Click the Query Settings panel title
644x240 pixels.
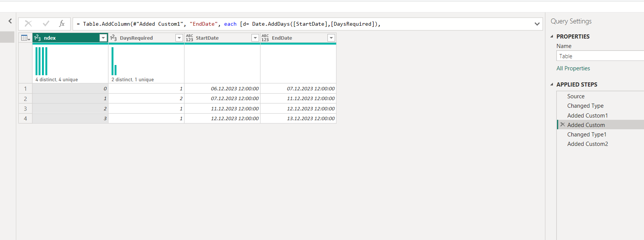pyautogui.click(x=571, y=21)
